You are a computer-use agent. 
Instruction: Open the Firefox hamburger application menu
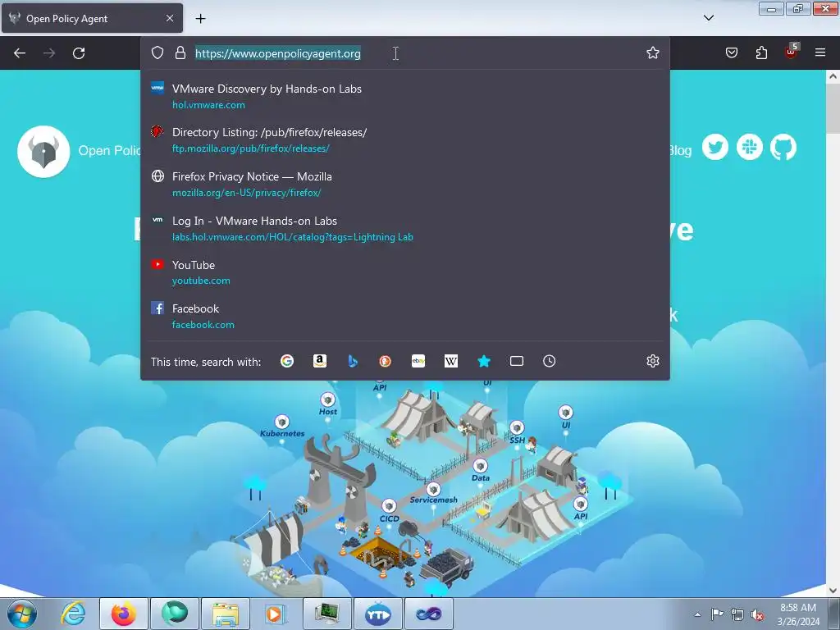pos(819,52)
